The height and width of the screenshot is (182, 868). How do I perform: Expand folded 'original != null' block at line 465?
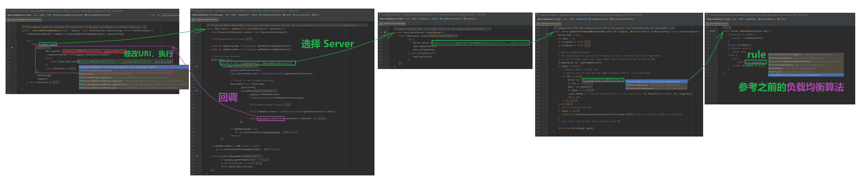click(548, 42)
